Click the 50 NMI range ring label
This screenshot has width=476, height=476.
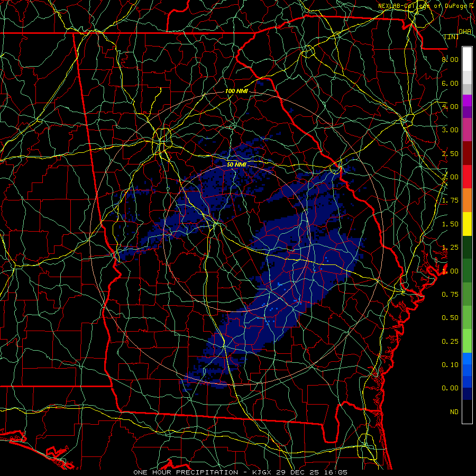tap(236, 164)
